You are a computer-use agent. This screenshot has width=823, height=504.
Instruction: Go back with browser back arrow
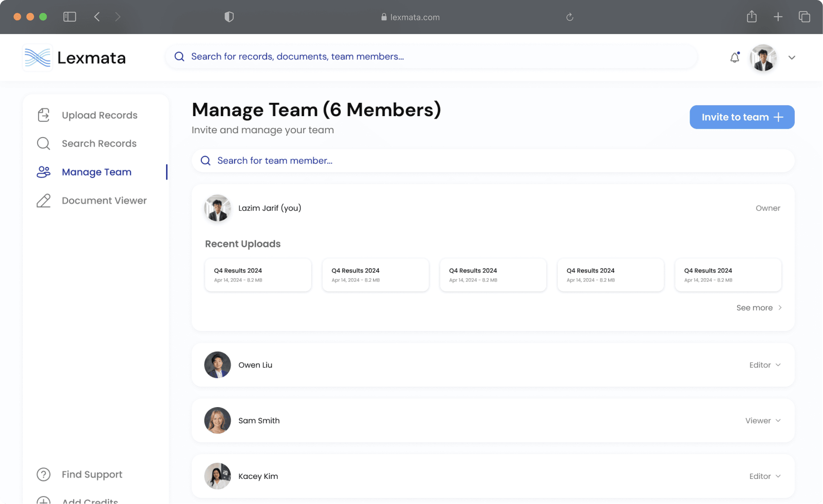click(97, 17)
